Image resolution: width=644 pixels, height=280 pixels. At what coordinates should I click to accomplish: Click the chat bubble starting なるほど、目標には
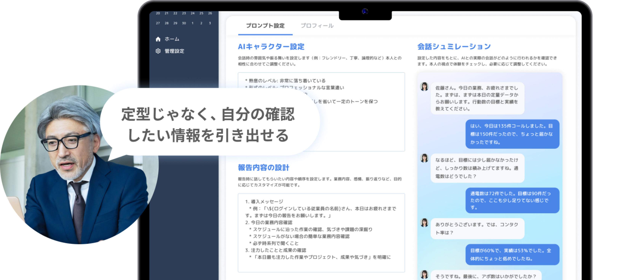point(477,168)
